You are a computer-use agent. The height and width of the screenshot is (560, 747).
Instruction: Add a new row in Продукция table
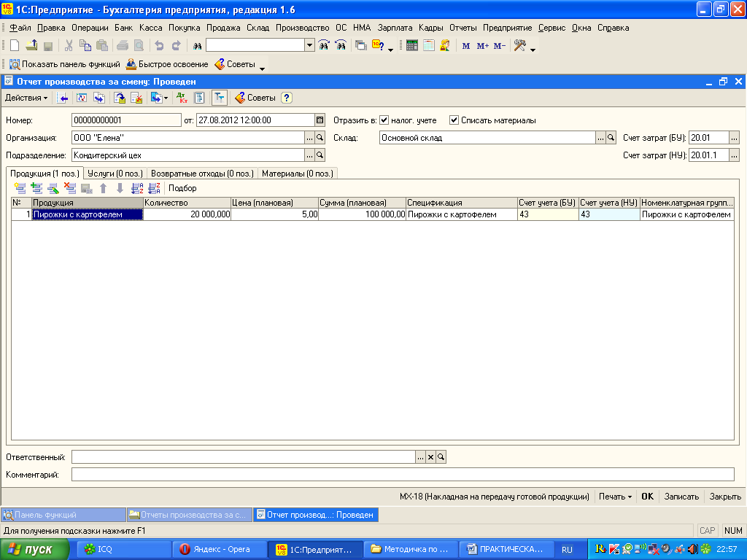tap(20, 188)
